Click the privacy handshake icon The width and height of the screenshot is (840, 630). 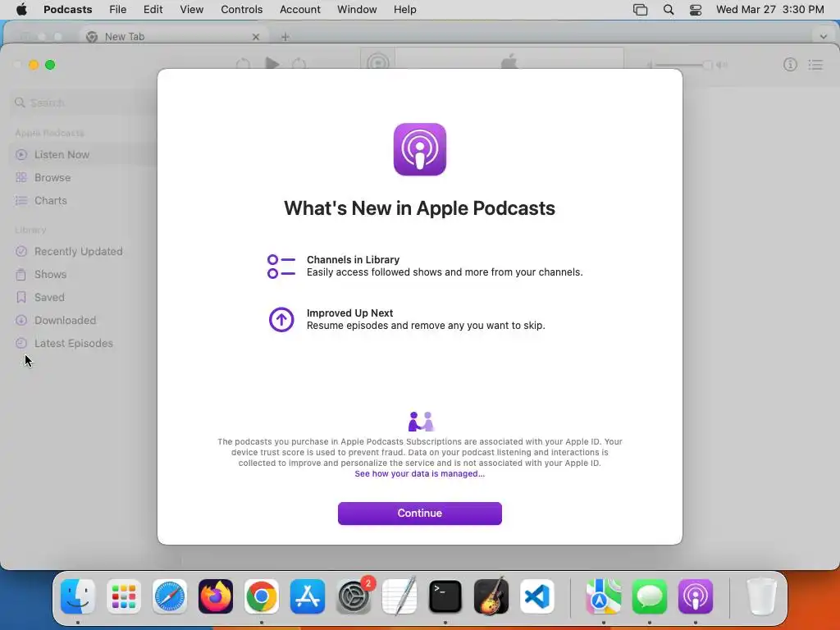(x=420, y=422)
